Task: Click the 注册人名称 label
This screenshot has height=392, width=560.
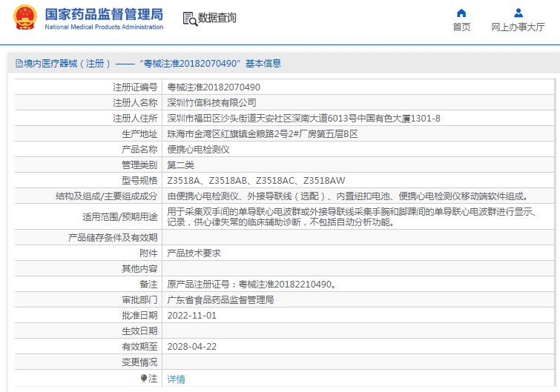Action: coord(135,103)
